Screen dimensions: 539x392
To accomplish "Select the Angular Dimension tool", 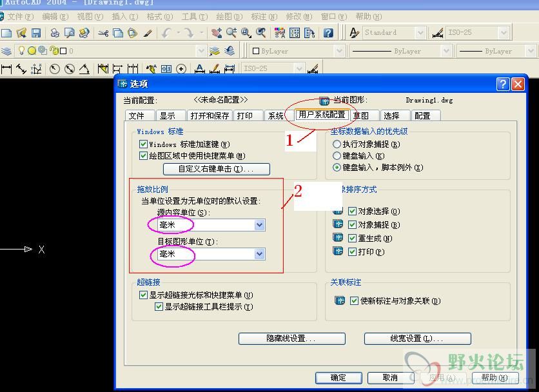I will click(x=84, y=69).
